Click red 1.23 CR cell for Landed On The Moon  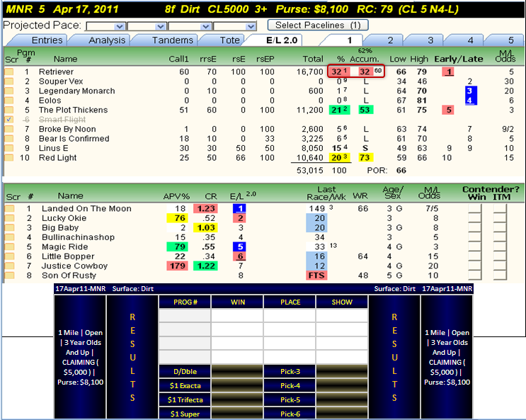pyautogui.click(x=205, y=208)
